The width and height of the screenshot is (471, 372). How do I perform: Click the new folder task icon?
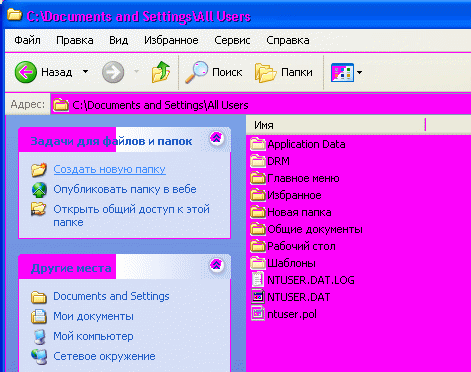point(39,169)
